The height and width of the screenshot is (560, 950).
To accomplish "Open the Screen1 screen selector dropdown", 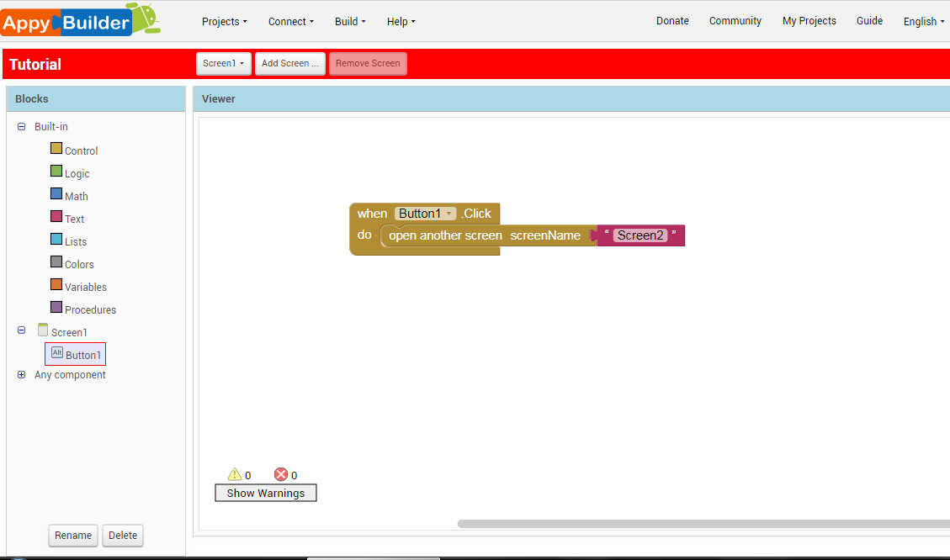I will click(x=223, y=63).
